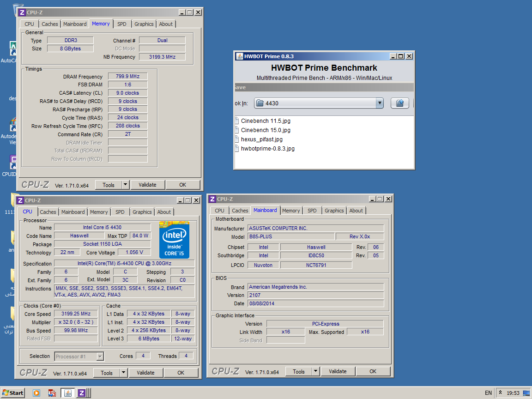Image resolution: width=532 pixels, height=399 pixels.
Task: Click the 'NCT6791' LPCIO value
Action: click(x=316, y=265)
